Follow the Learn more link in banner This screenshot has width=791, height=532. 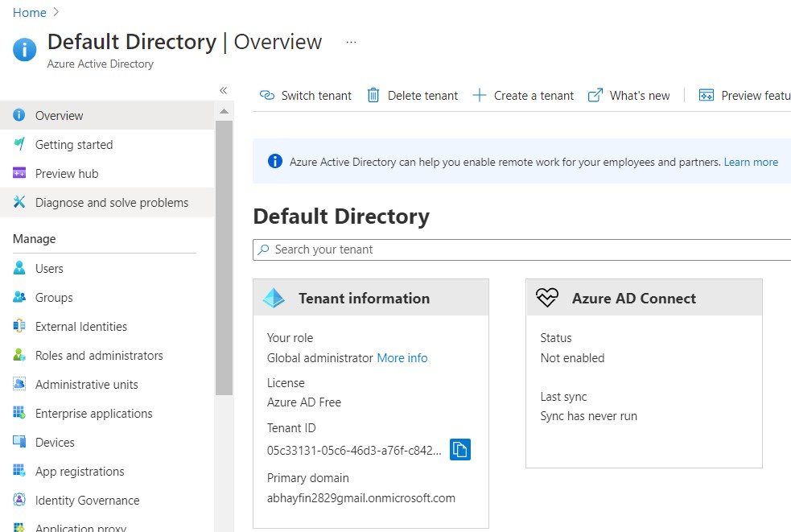pos(751,162)
